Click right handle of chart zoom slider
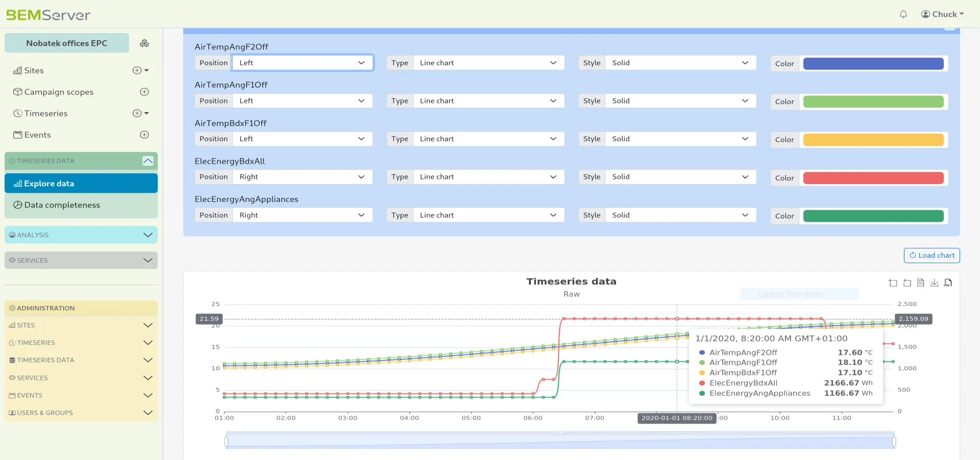This screenshot has width=980, height=460. [894, 441]
